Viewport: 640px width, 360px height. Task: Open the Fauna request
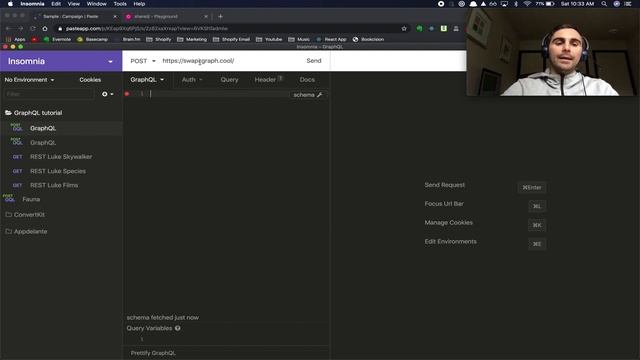coord(61,199)
